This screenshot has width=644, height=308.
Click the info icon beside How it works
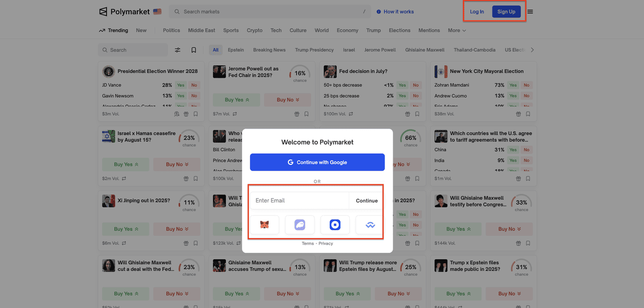click(378, 12)
